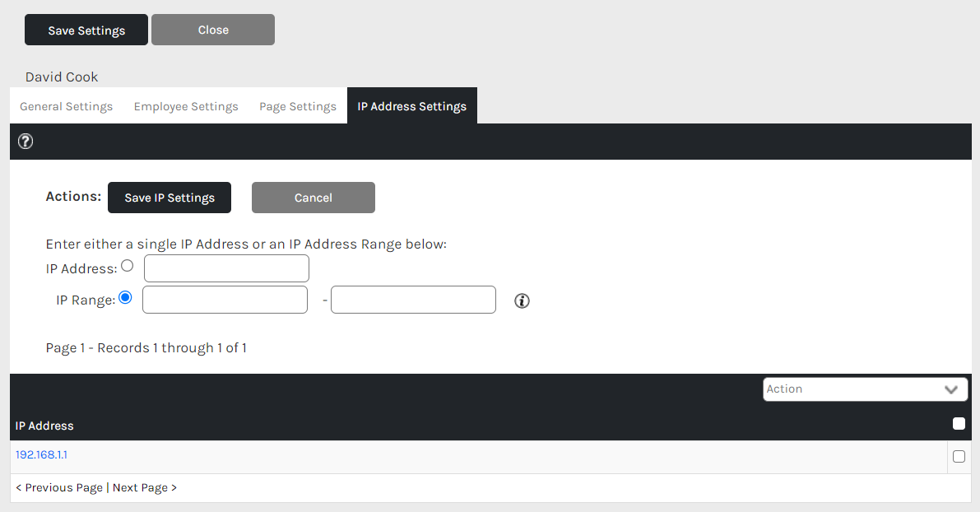The width and height of the screenshot is (980, 512).
Task: Focus the IP Range end field
Action: pos(413,300)
